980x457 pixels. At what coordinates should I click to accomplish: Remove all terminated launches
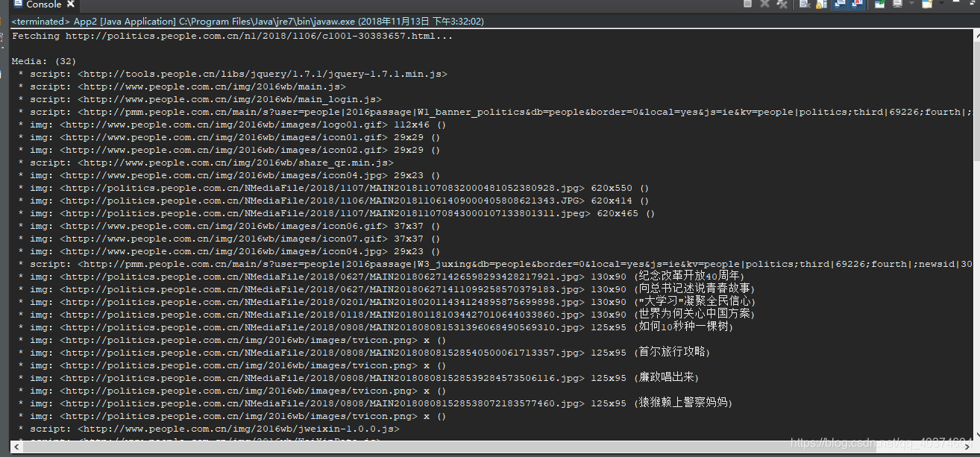[781, 5]
